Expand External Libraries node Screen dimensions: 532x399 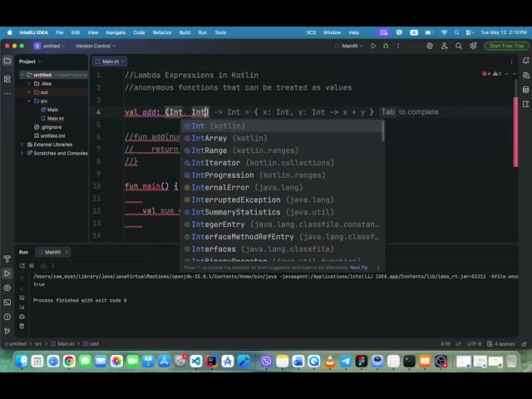coord(22,144)
